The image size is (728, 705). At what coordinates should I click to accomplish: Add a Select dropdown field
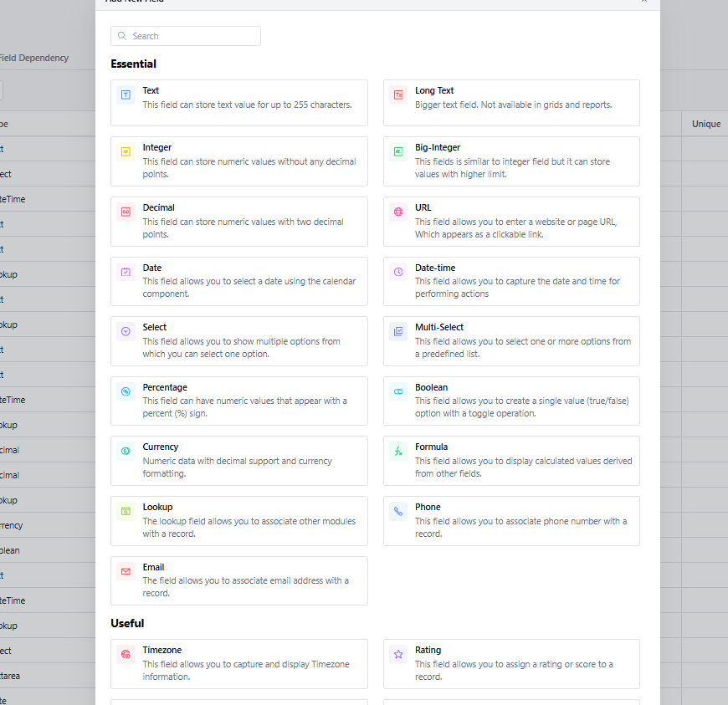238,340
